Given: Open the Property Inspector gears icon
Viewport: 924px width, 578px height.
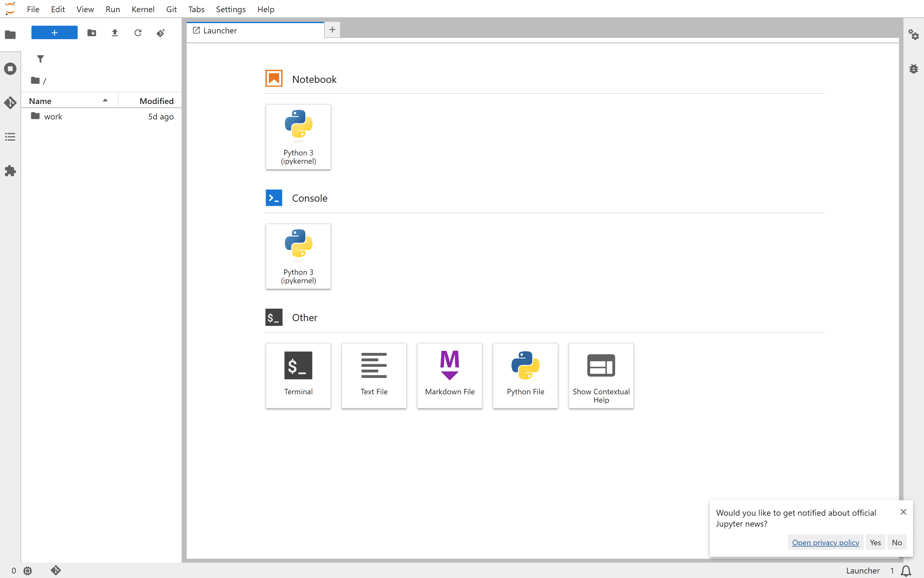Looking at the screenshot, I should coord(914,35).
